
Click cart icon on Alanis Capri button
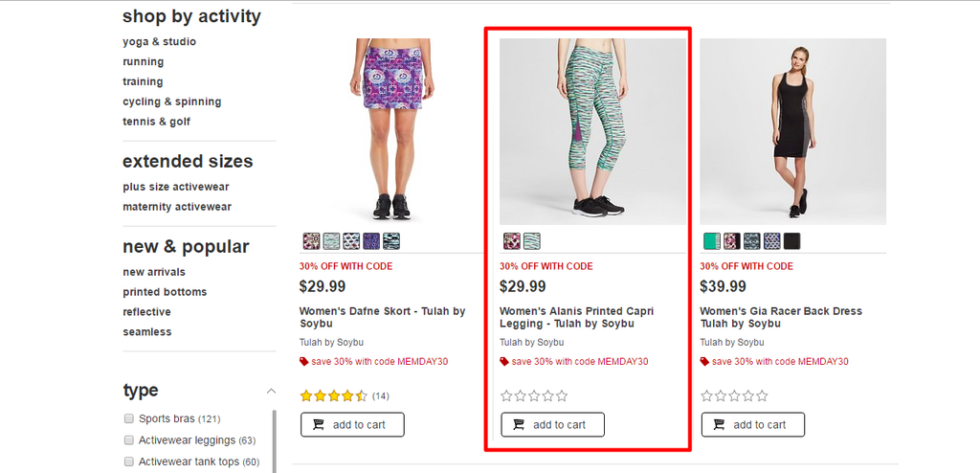(519, 425)
